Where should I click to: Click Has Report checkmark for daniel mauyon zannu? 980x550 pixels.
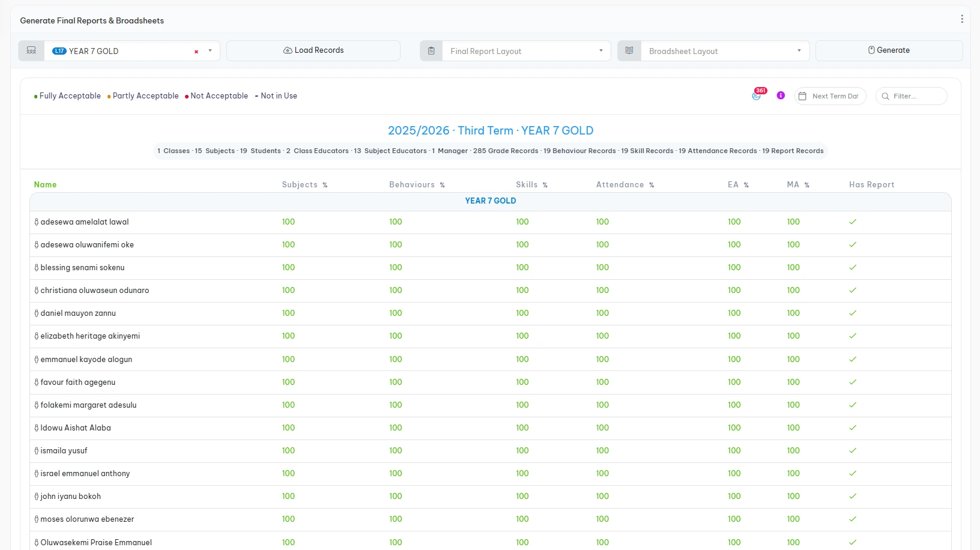pos(853,313)
